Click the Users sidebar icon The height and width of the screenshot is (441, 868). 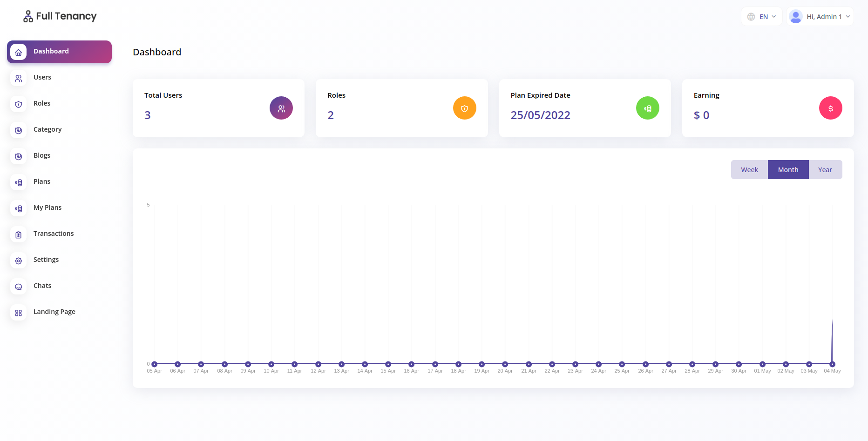tap(19, 78)
